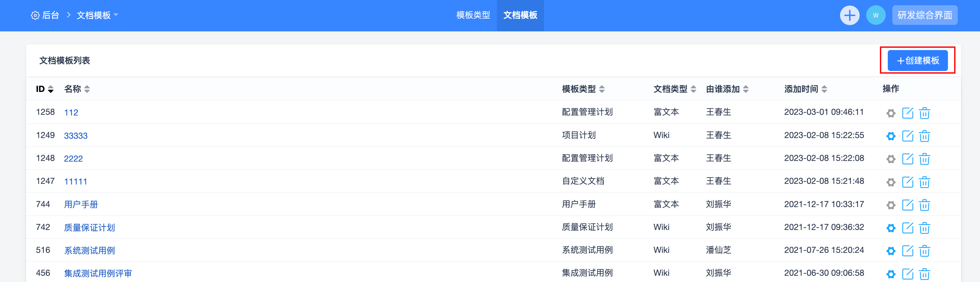Click the gear icon for template 1258
980x282 pixels.
pos(891,113)
